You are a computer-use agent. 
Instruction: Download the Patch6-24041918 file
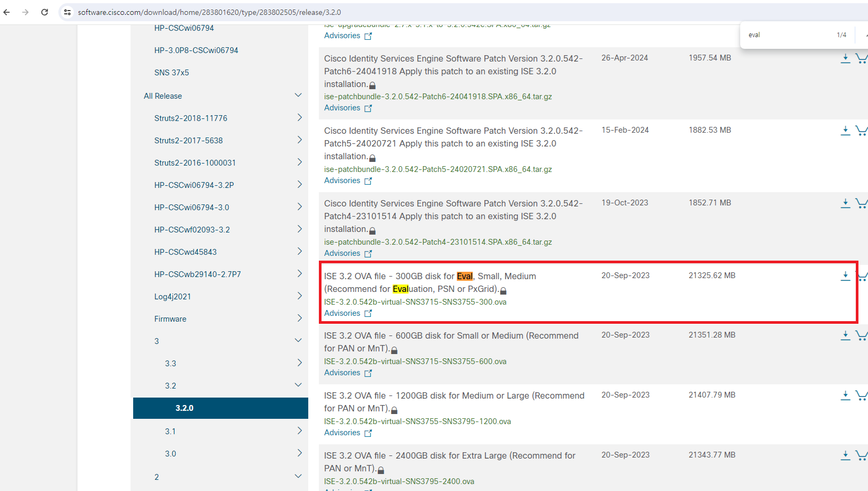pyautogui.click(x=845, y=58)
